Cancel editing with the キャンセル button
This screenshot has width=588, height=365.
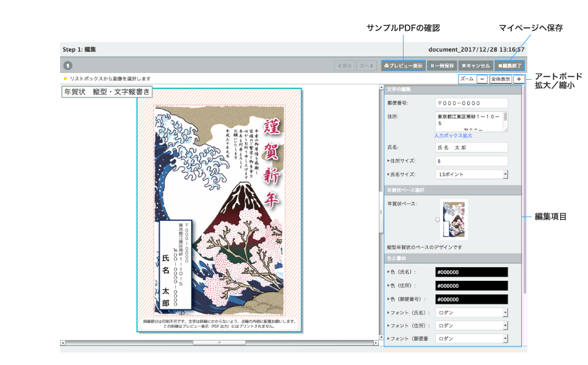(x=475, y=66)
